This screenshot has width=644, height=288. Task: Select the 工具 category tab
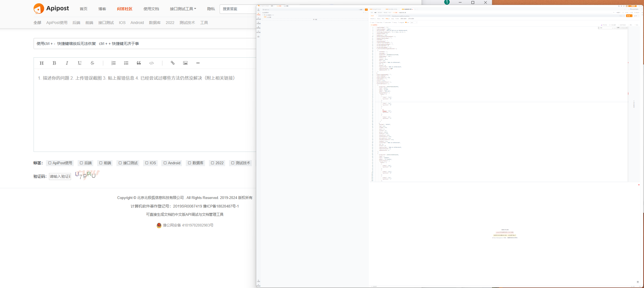click(204, 23)
